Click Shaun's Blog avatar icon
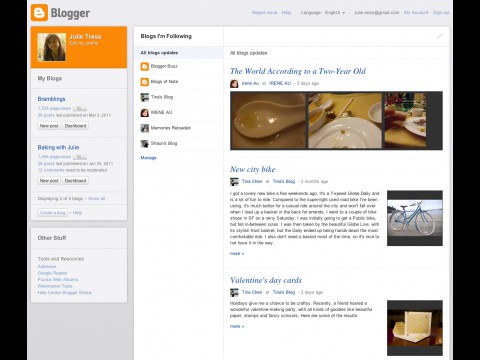The image size is (480, 360). [x=144, y=144]
